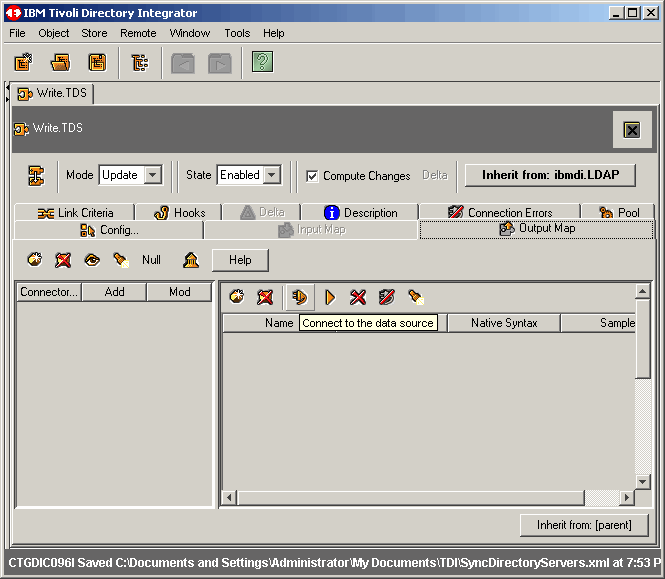The height and width of the screenshot is (579, 665).
Task: Switch to the Hooks tab
Action: click(180, 213)
